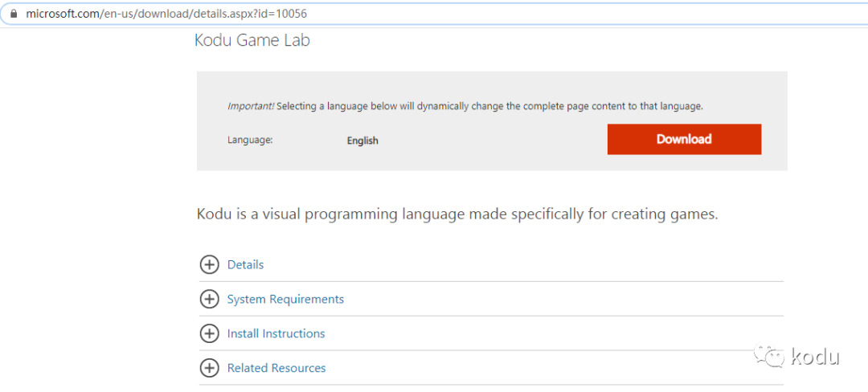Click the Kodu visual programming description text
This screenshot has height=392, width=868.
[457, 214]
